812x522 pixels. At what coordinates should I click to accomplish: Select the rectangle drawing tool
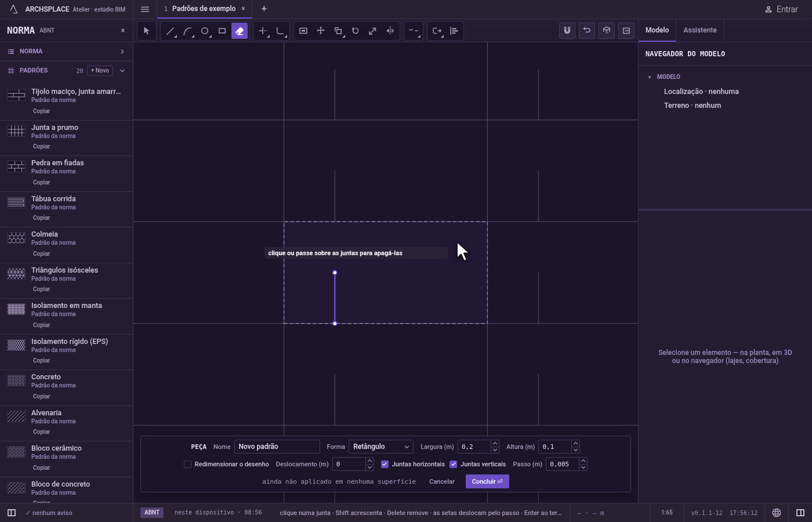click(x=222, y=31)
